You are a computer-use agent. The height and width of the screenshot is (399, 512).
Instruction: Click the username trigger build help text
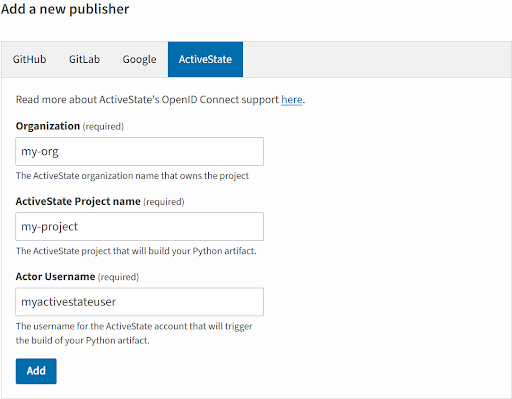134,333
